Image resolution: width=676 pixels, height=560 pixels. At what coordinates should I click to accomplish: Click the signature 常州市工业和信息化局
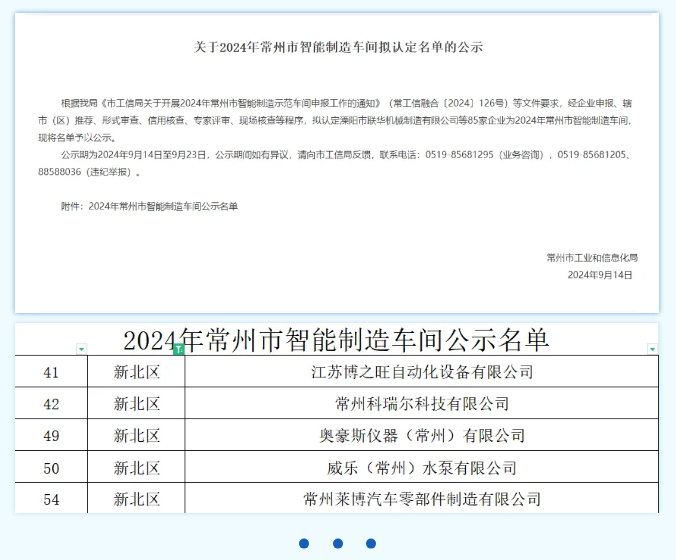click(x=591, y=257)
